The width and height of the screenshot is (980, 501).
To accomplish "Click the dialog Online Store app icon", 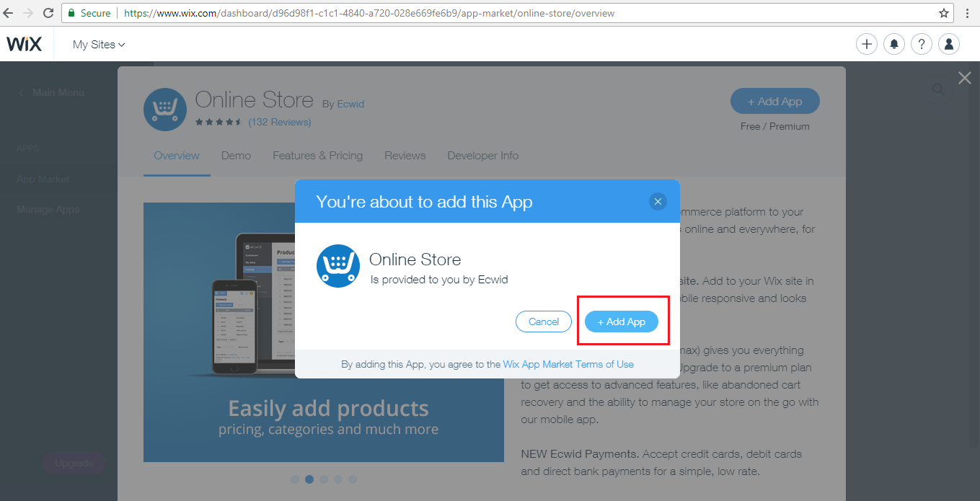I will [338, 266].
